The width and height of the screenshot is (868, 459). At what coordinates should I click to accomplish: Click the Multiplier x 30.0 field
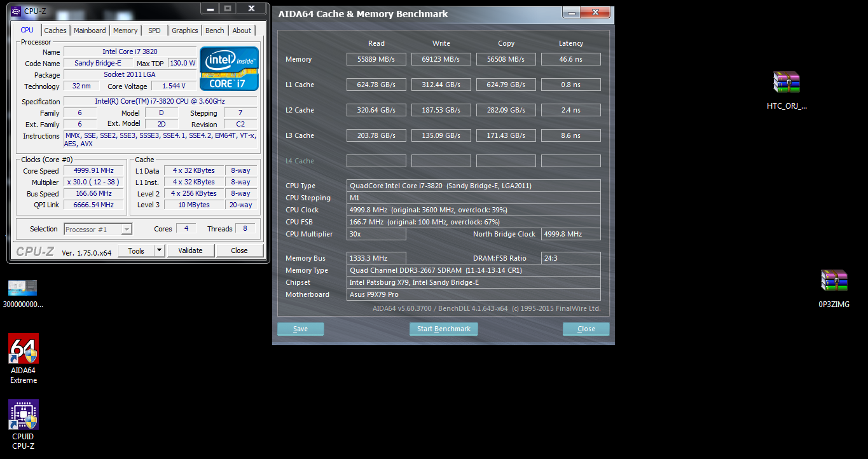(x=94, y=182)
